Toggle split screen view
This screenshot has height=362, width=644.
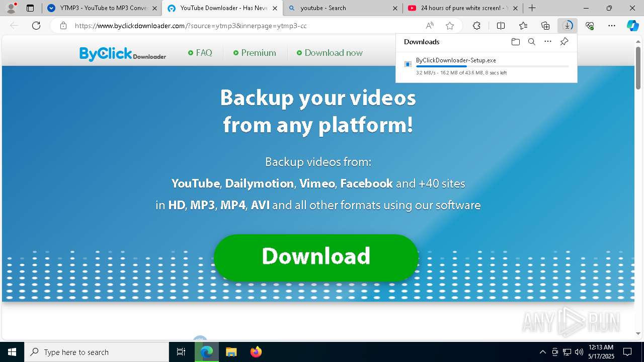pos(501,26)
